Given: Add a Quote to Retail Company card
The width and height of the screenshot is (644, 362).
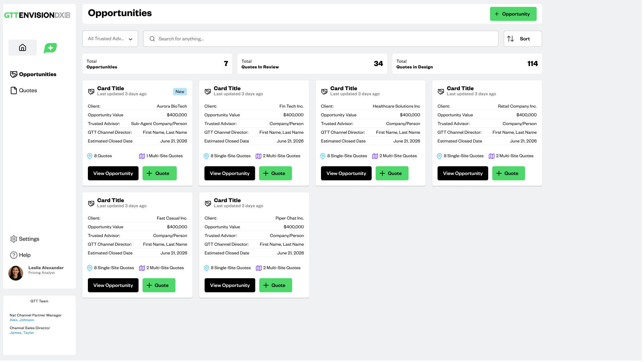Looking at the screenshot, I should (x=508, y=173).
